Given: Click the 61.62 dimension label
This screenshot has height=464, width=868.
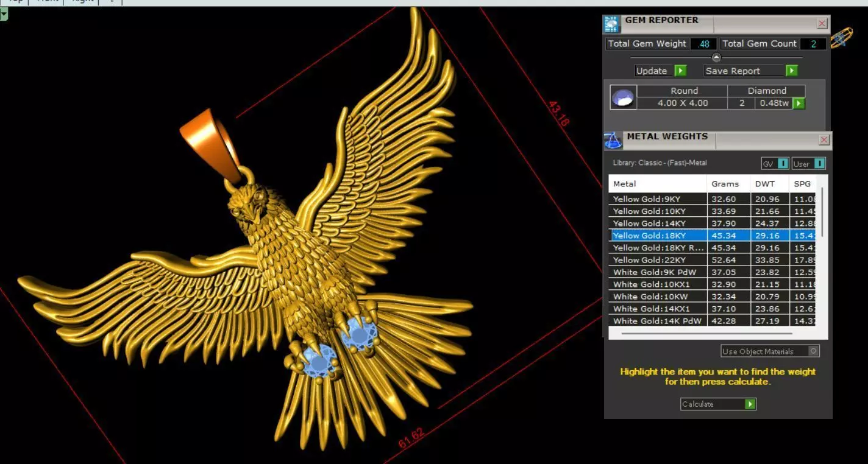Looking at the screenshot, I should coord(411,438).
